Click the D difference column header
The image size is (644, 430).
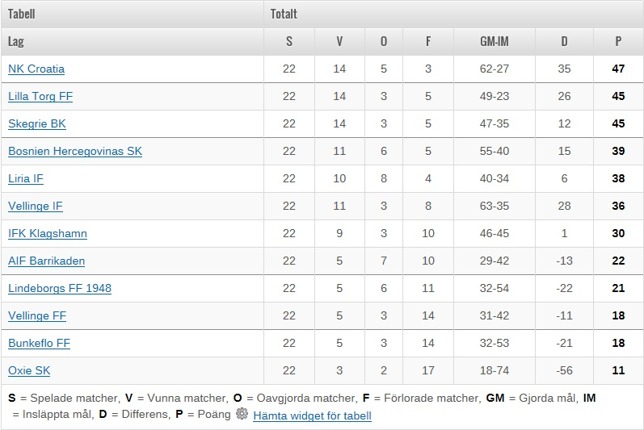(x=564, y=41)
